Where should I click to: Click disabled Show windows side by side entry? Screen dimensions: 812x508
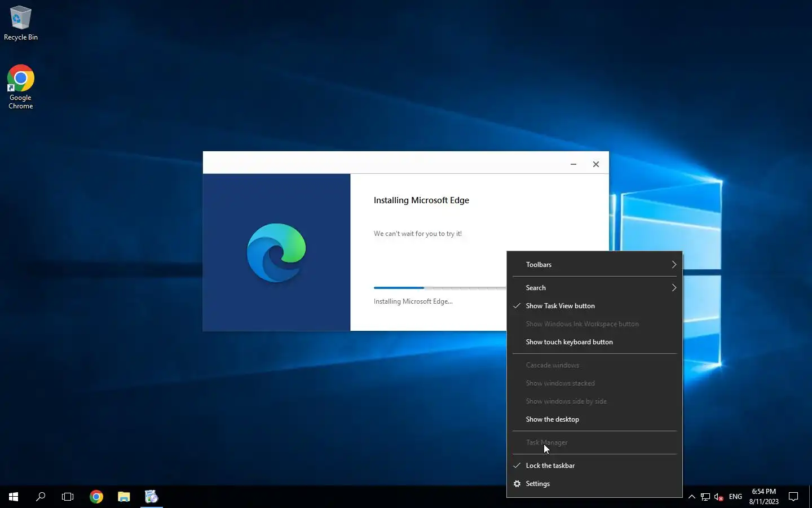594,401
